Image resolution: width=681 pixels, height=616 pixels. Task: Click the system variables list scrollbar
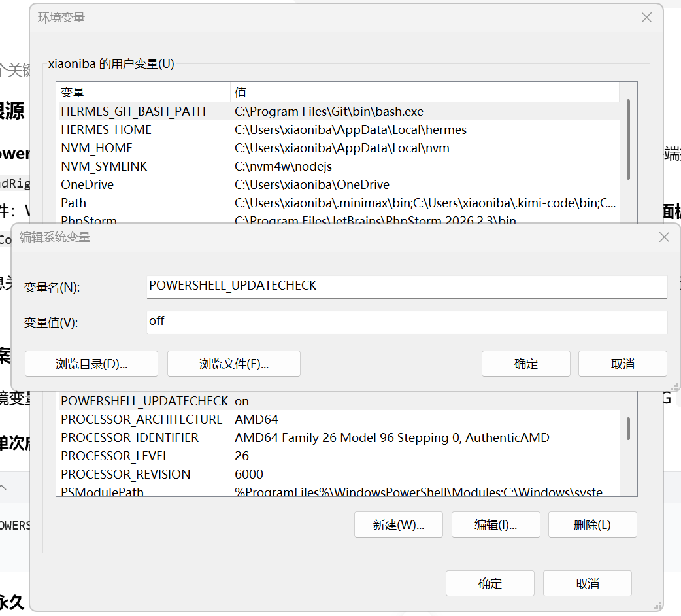628,428
